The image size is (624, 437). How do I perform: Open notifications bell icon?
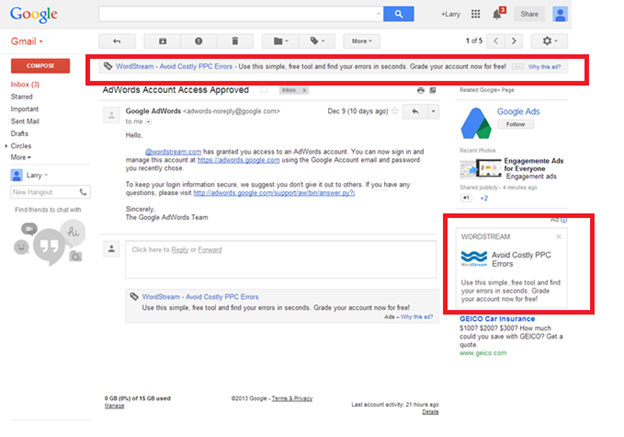tap(497, 15)
